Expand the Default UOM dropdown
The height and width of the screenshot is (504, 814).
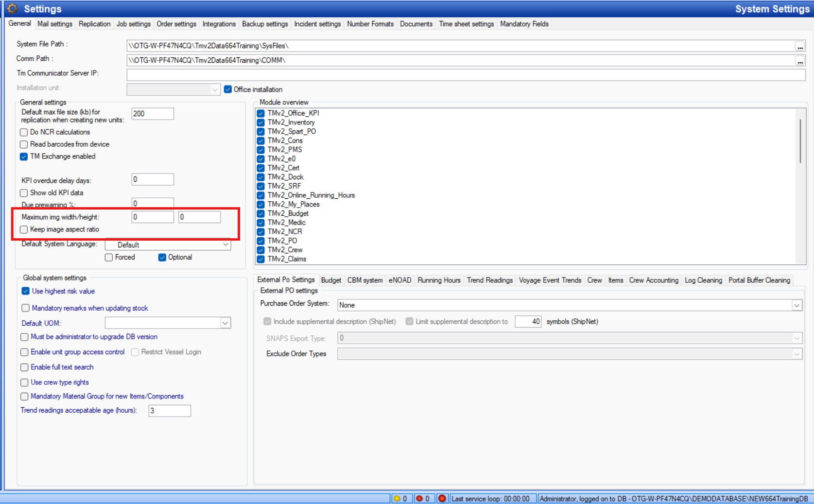coord(225,322)
